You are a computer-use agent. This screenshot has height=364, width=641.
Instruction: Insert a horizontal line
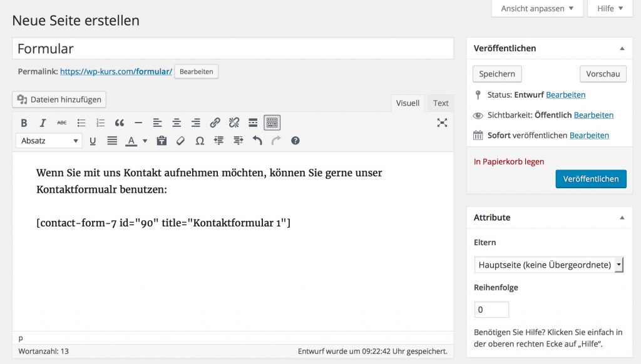pyautogui.click(x=138, y=123)
